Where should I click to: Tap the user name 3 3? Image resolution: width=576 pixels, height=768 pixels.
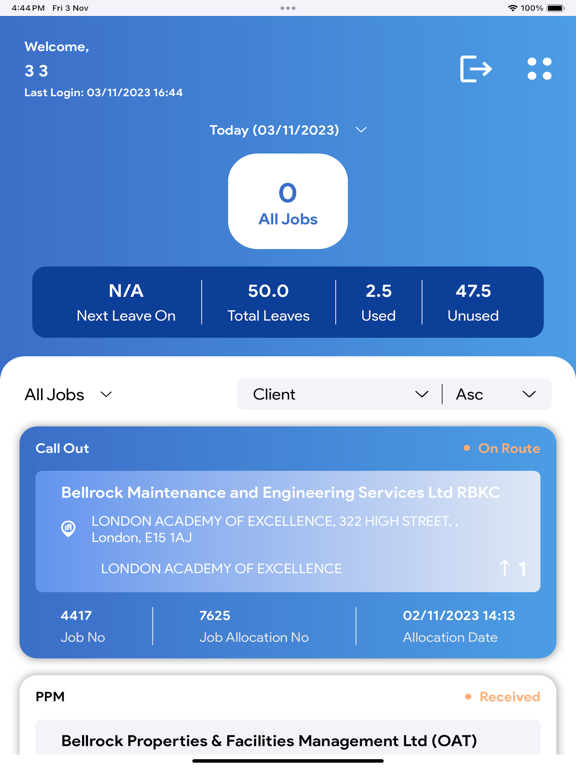(x=36, y=71)
